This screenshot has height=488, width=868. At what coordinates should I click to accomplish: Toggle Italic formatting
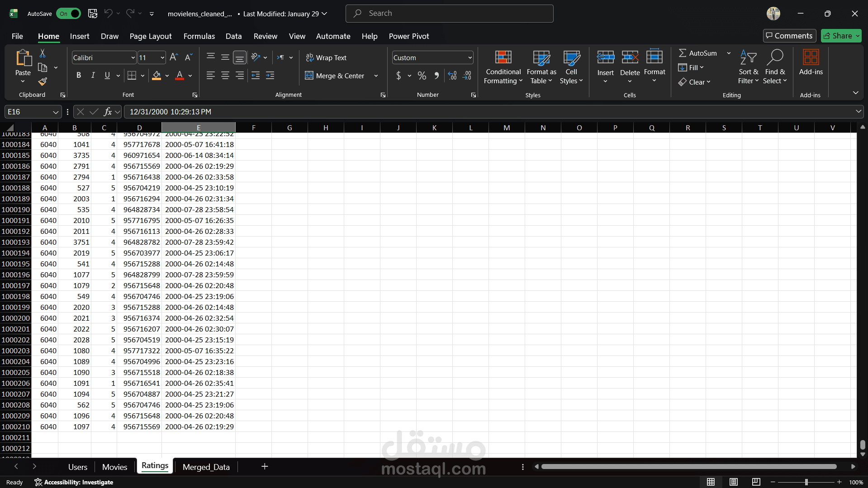coord(93,76)
